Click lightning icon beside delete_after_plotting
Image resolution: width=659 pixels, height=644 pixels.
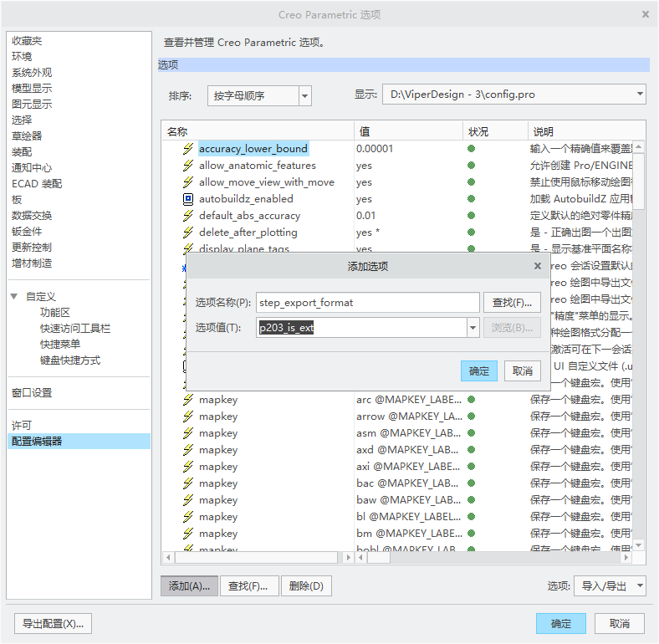(x=188, y=232)
